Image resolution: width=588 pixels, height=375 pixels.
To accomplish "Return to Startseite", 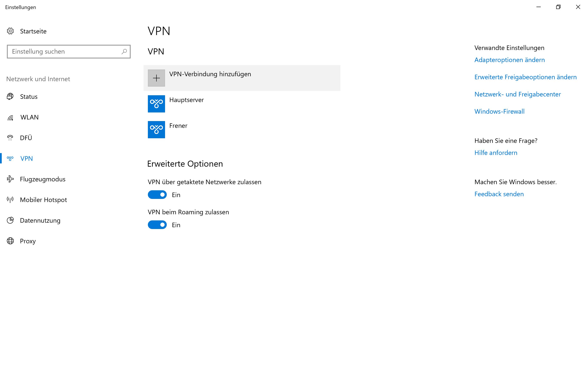I will point(33,31).
